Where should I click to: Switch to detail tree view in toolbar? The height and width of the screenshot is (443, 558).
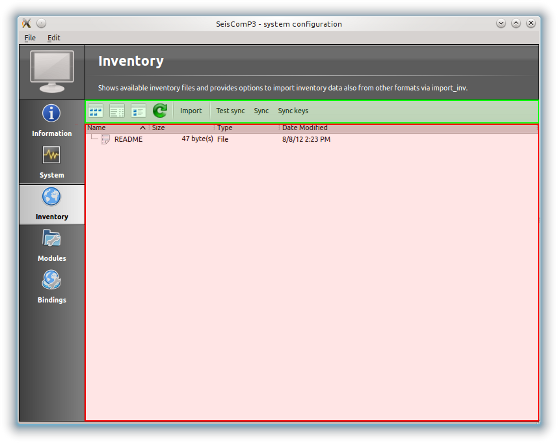(138, 111)
